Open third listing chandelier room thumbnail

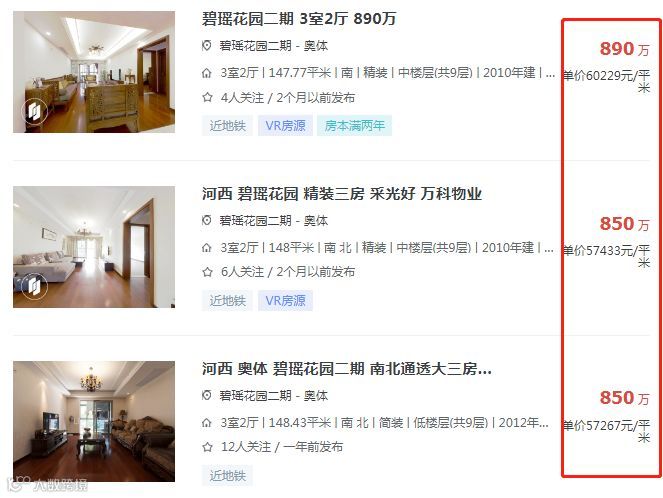click(x=94, y=421)
